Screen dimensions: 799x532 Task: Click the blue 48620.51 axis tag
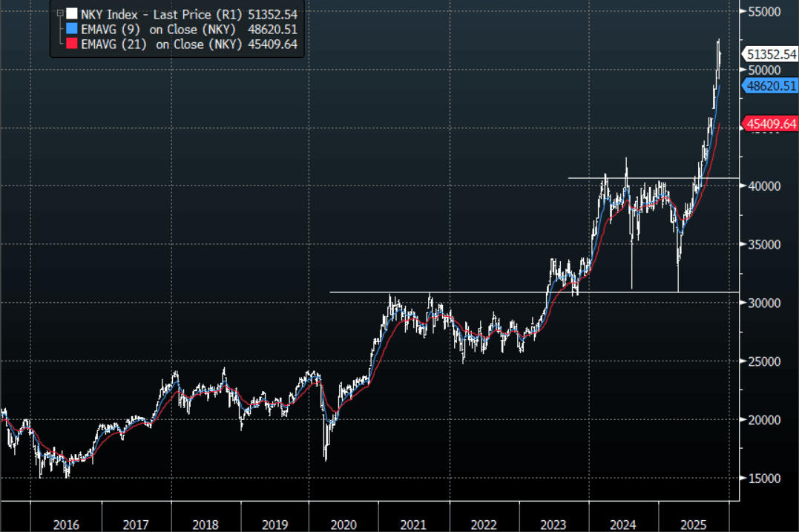tap(772, 86)
